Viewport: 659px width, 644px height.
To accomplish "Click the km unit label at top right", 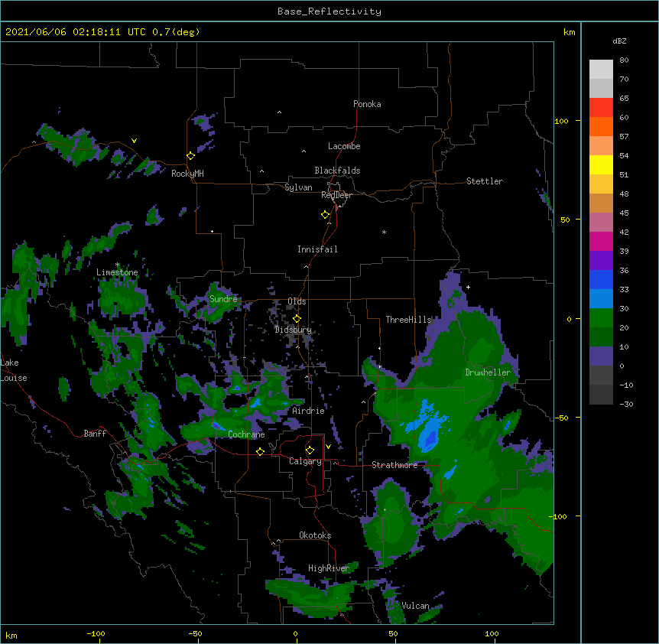I will [570, 32].
